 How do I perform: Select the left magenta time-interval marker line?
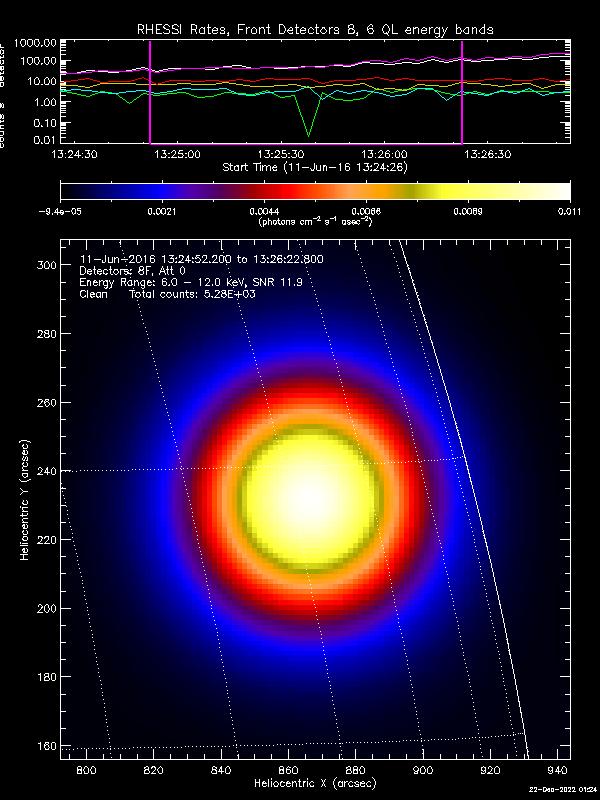tap(150, 92)
